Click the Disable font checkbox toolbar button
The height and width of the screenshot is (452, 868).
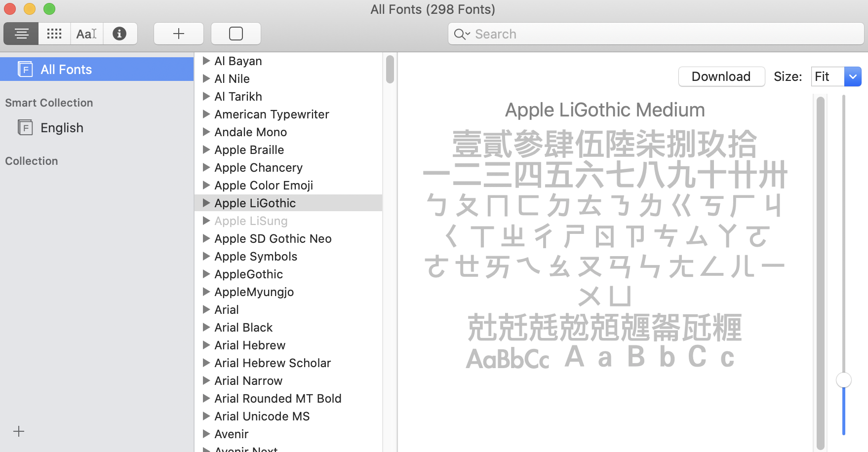pos(236,34)
